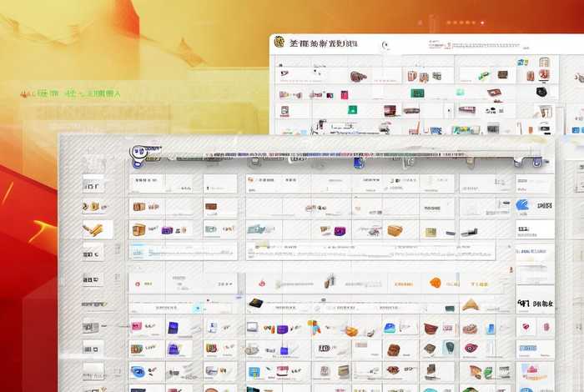Select the gold bars icon in left sidebar
584x392 pixels.
pos(93,229)
